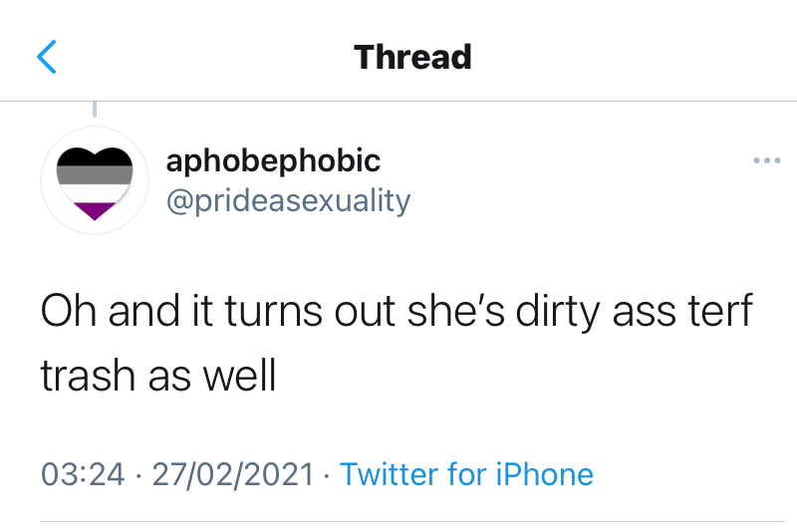Click the "Twitter for iPhone" source link
Image resolution: width=797 pixels, height=532 pixels.
(x=466, y=473)
